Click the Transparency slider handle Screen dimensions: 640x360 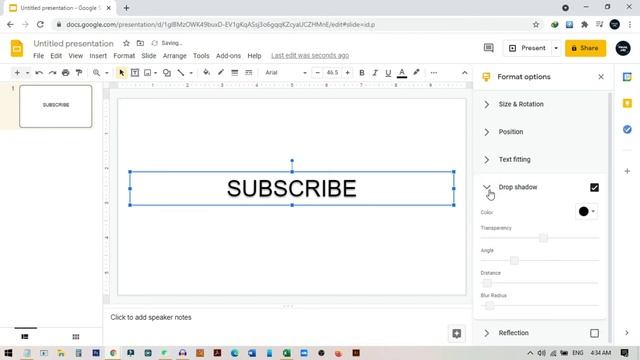click(543, 238)
